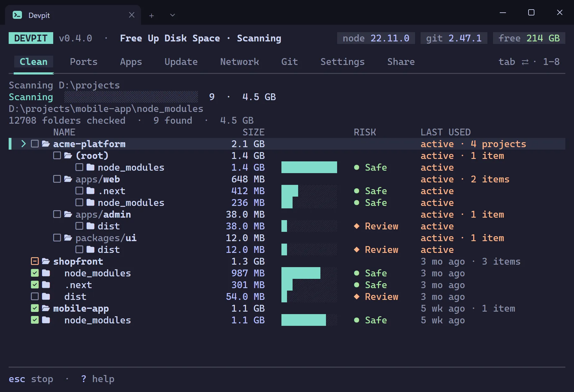This screenshot has width=574, height=392.
Task: Switch to the Apps tab
Action: click(x=131, y=62)
